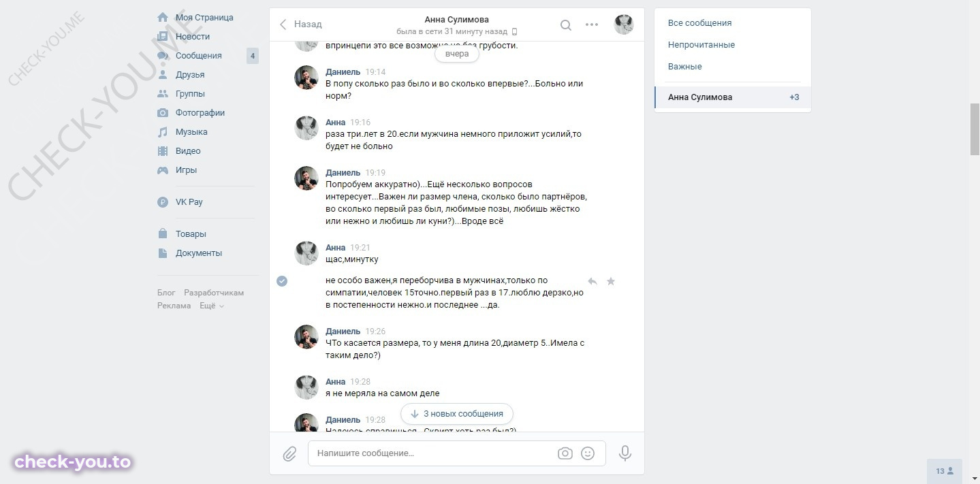Open the emoji smiley picker

[588, 453]
